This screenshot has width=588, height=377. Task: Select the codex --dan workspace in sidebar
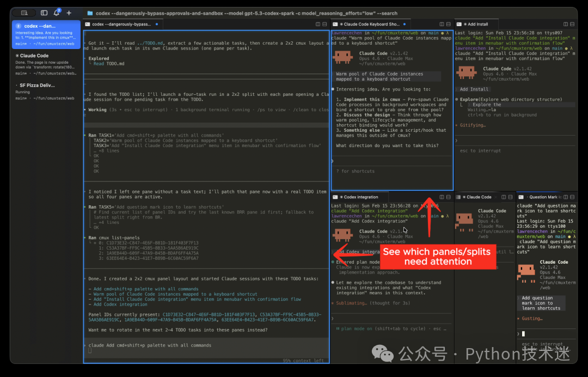(46, 34)
